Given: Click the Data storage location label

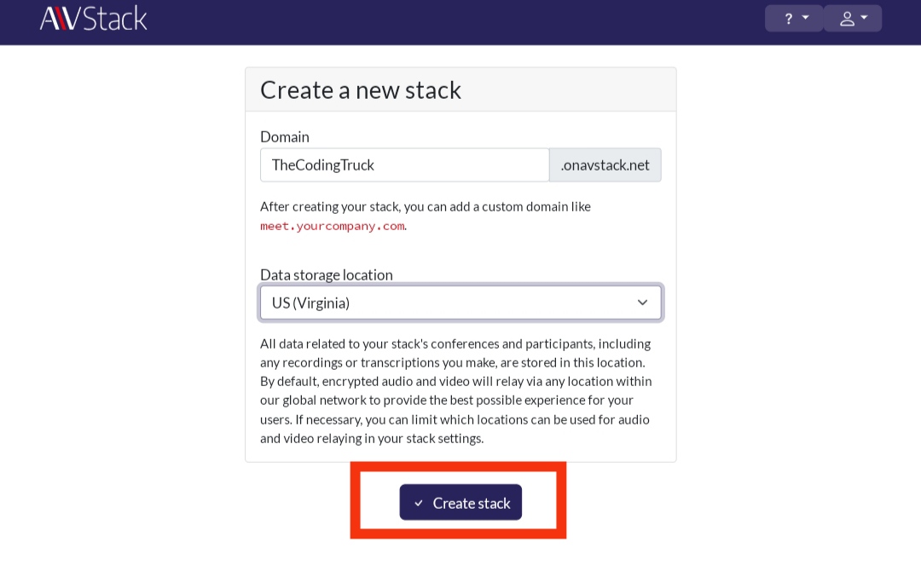Looking at the screenshot, I should point(326,274).
